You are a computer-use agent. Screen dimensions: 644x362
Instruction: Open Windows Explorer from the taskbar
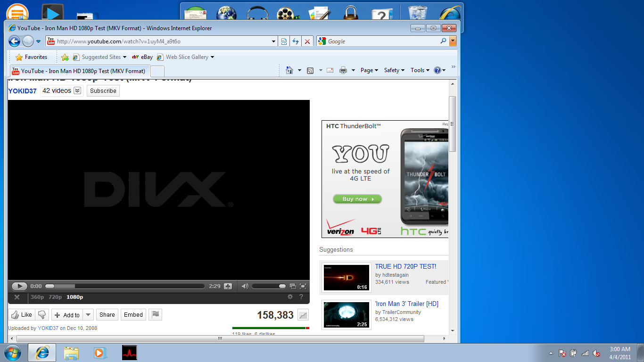coord(71,352)
